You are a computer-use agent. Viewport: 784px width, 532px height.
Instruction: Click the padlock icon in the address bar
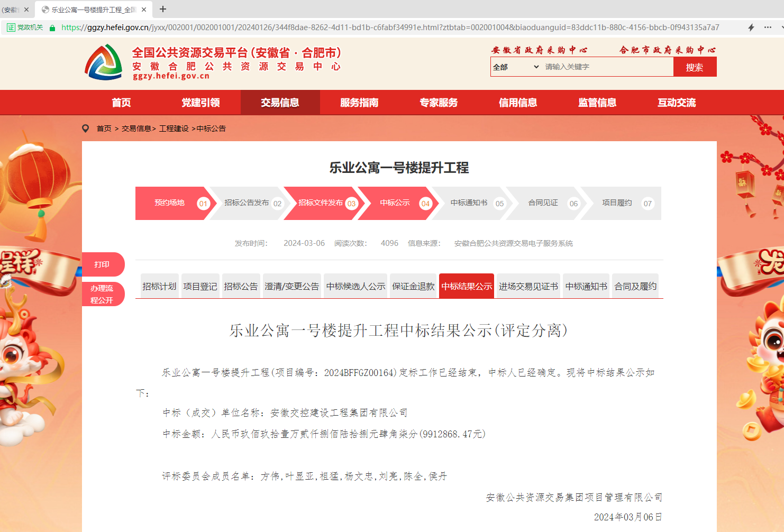(x=52, y=27)
